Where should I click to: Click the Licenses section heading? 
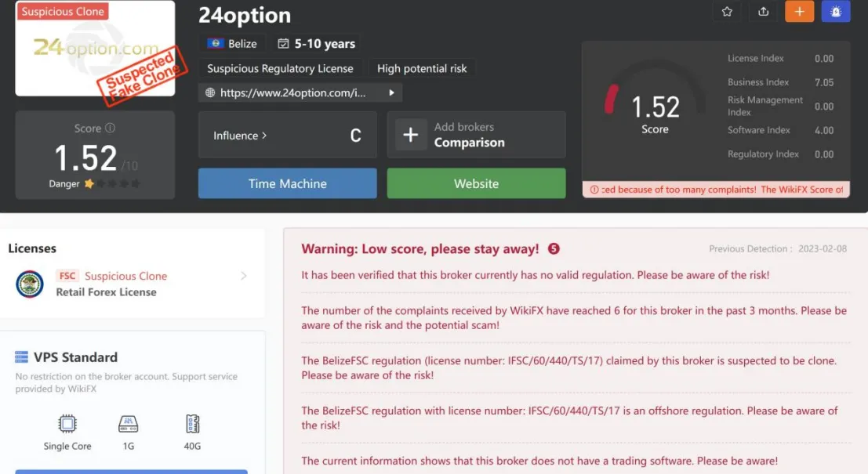pos(32,248)
